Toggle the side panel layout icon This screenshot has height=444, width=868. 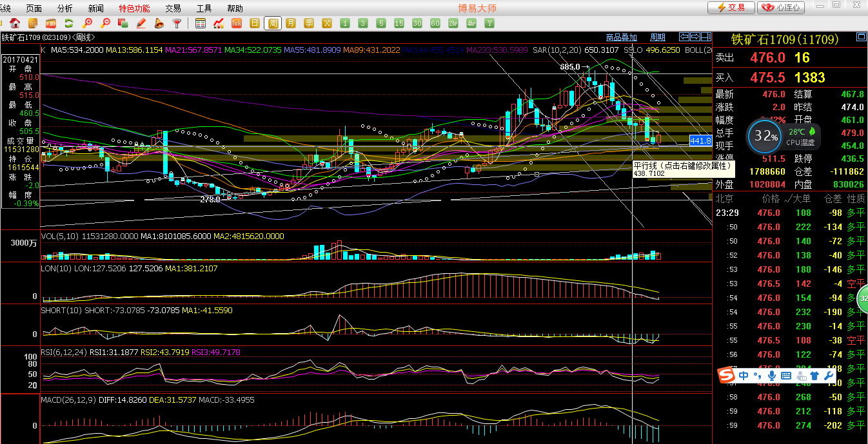pyautogui.click(x=706, y=37)
